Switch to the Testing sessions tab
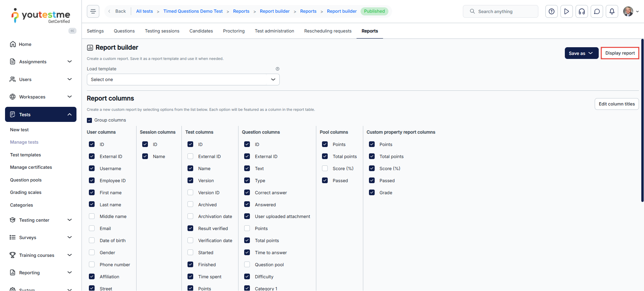 point(162,31)
